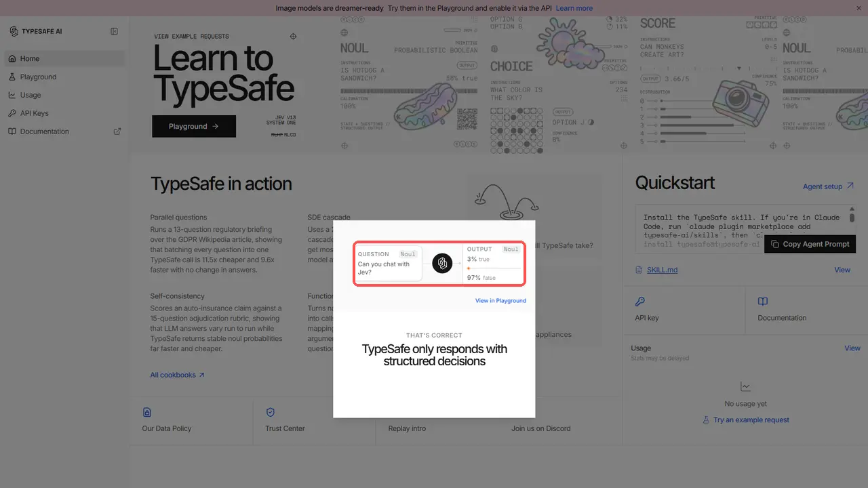Click the TypeSafe AI logo icon
Image resolution: width=868 pixels, height=488 pixels.
point(14,31)
